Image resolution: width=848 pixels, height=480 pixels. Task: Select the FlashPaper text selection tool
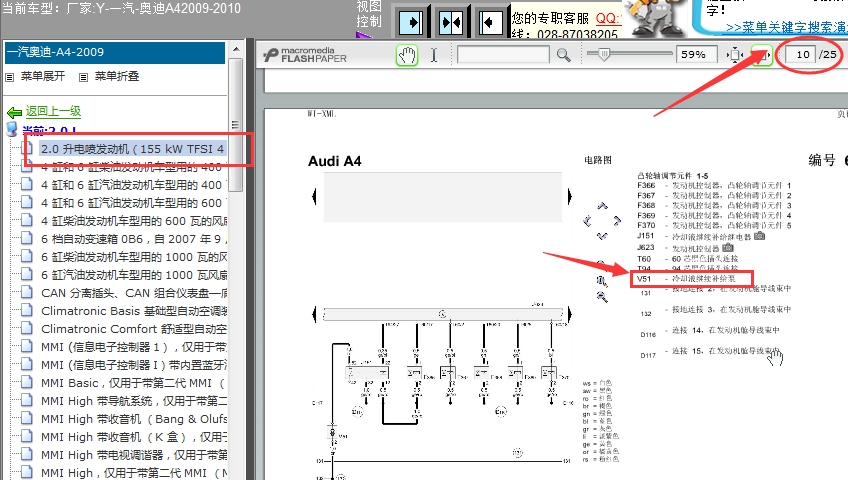pyautogui.click(x=434, y=55)
